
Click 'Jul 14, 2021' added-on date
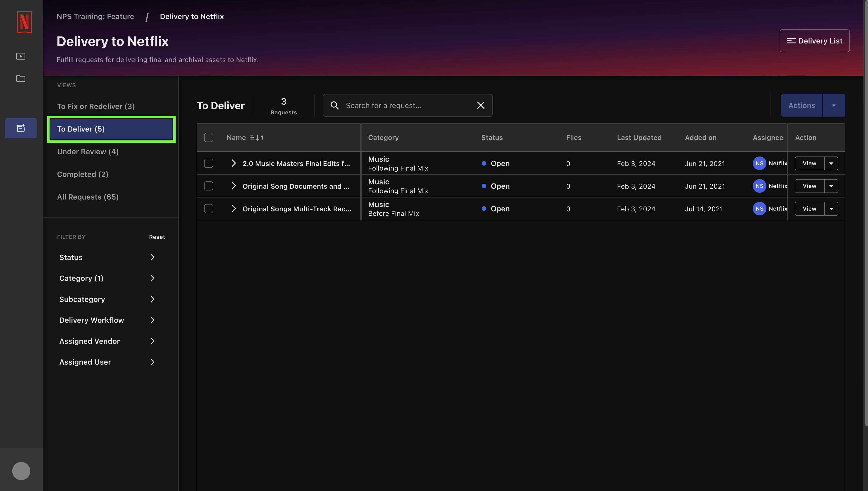pos(704,209)
